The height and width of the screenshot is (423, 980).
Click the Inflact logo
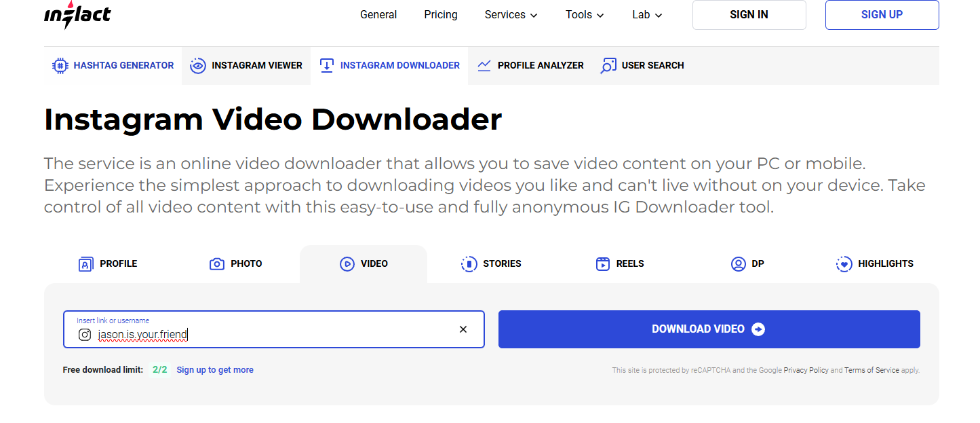tap(77, 15)
